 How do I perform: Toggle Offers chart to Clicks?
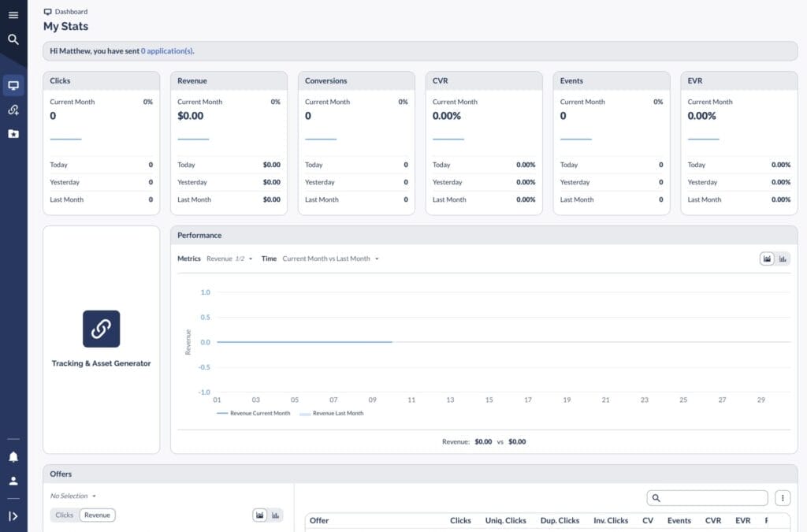65,515
